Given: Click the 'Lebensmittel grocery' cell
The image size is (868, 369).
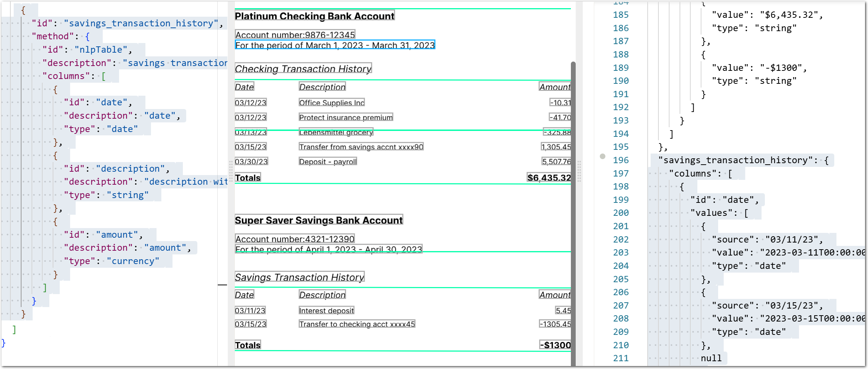Looking at the screenshot, I should click(x=336, y=132).
